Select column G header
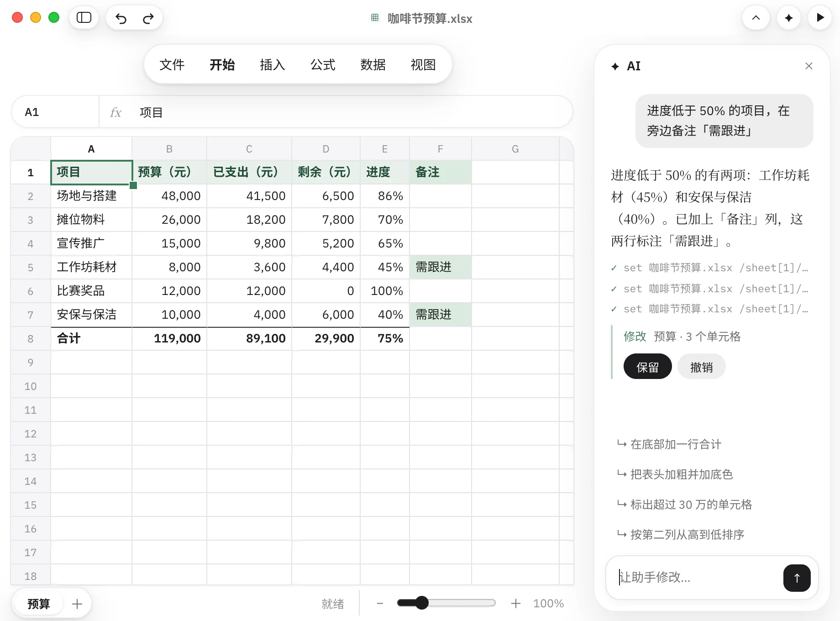Image resolution: width=840 pixels, height=621 pixels. [x=515, y=149]
